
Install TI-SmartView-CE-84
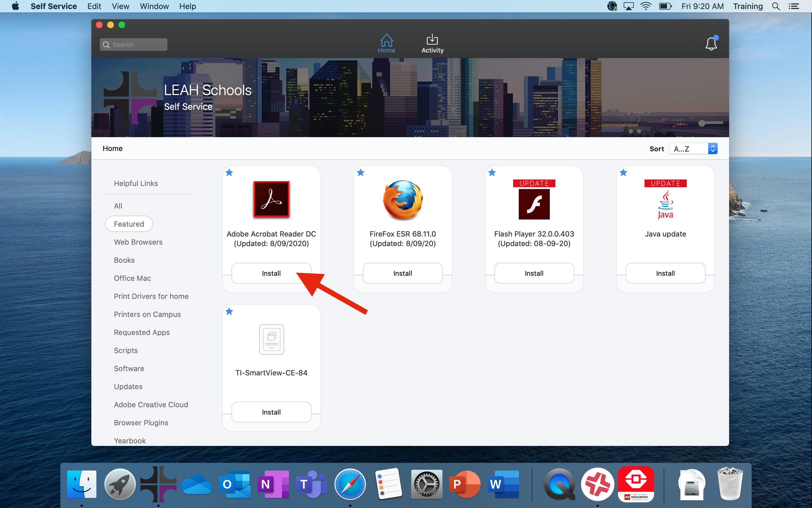pos(271,412)
